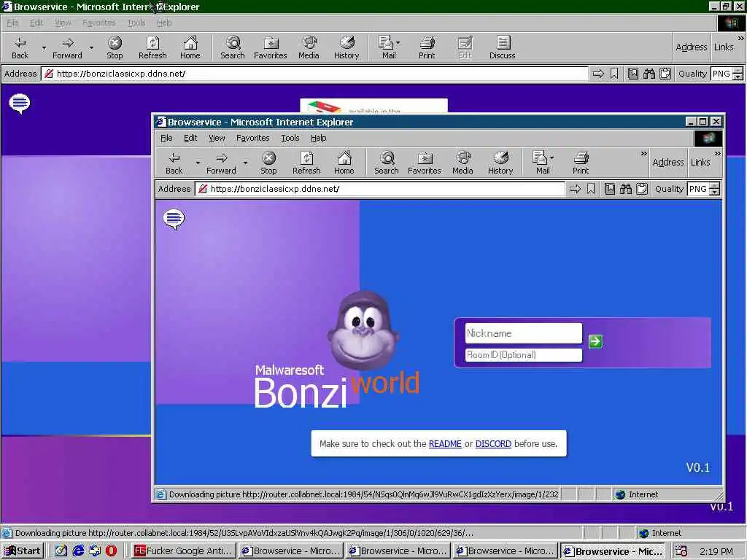The width and height of the screenshot is (747, 560).
Task: Click front window address URL field
Action: [380, 189]
